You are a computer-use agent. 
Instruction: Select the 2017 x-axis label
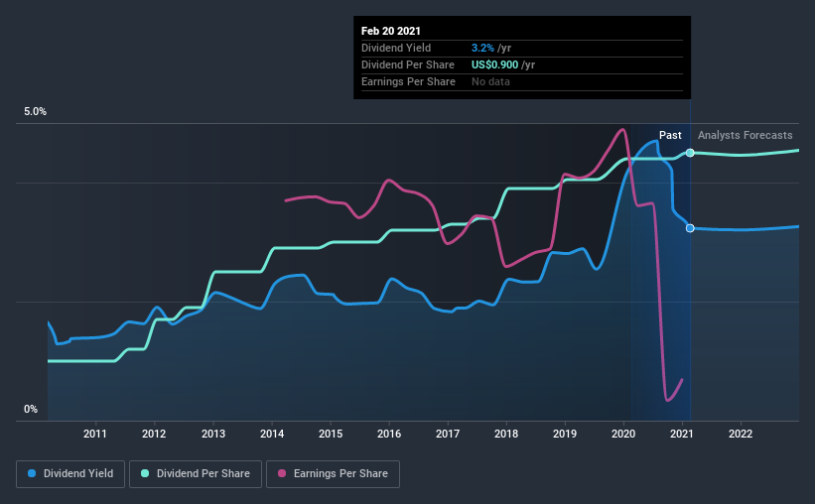[448, 434]
